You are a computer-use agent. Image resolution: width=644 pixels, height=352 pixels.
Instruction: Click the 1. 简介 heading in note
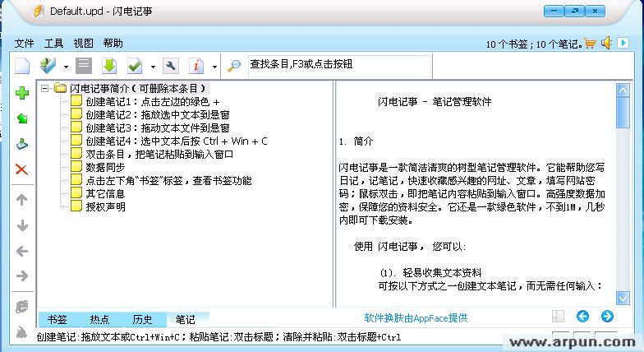(x=356, y=141)
